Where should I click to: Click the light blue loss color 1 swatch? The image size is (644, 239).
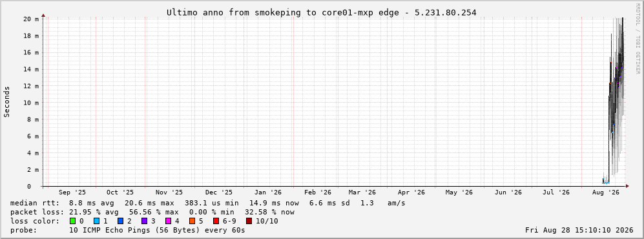tap(96, 222)
